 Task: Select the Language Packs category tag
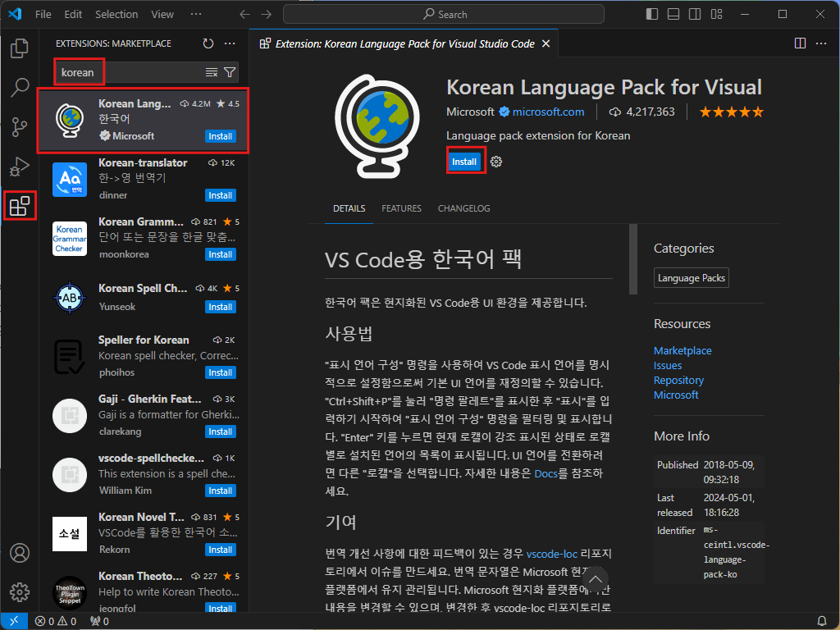(691, 278)
